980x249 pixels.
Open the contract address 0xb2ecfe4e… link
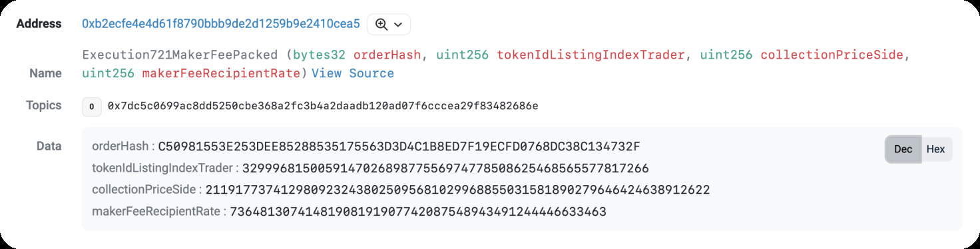click(x=221, y=24)
